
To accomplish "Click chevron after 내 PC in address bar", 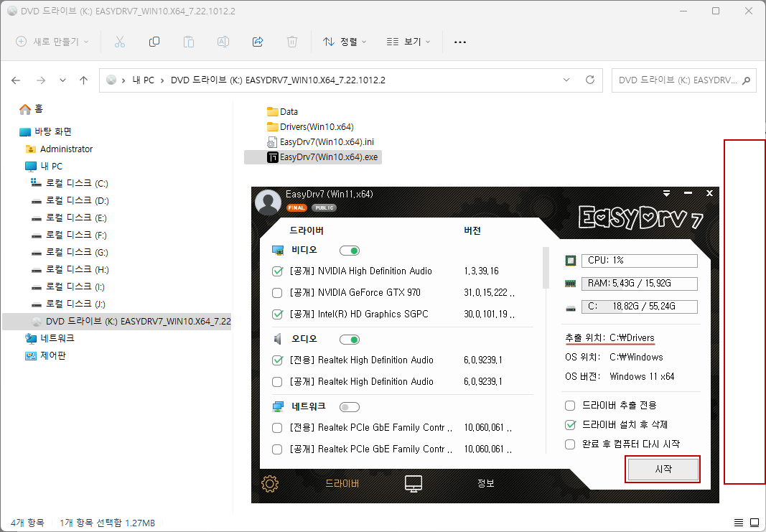I will 163,80.
